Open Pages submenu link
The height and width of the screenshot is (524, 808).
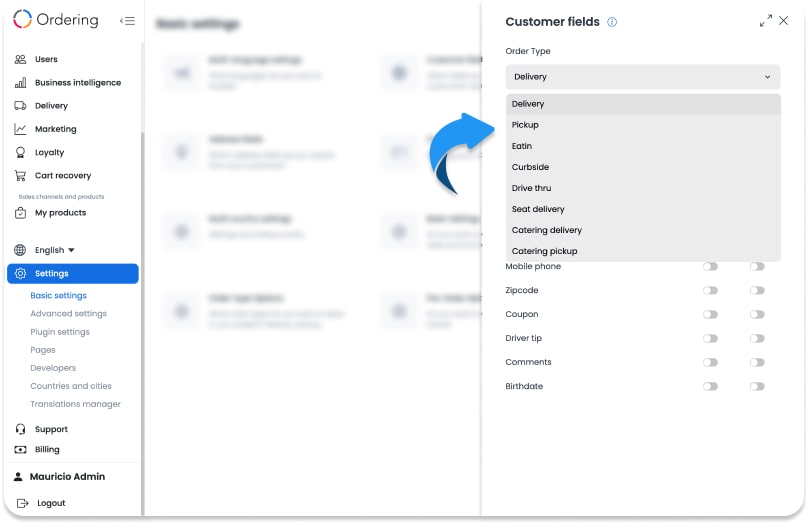point(43,350)
